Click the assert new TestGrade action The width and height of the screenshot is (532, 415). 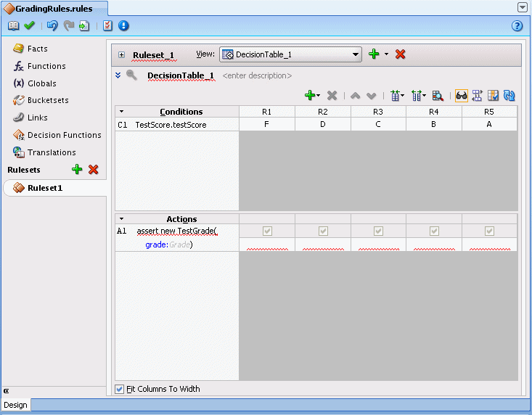click(x=176, y=231)
